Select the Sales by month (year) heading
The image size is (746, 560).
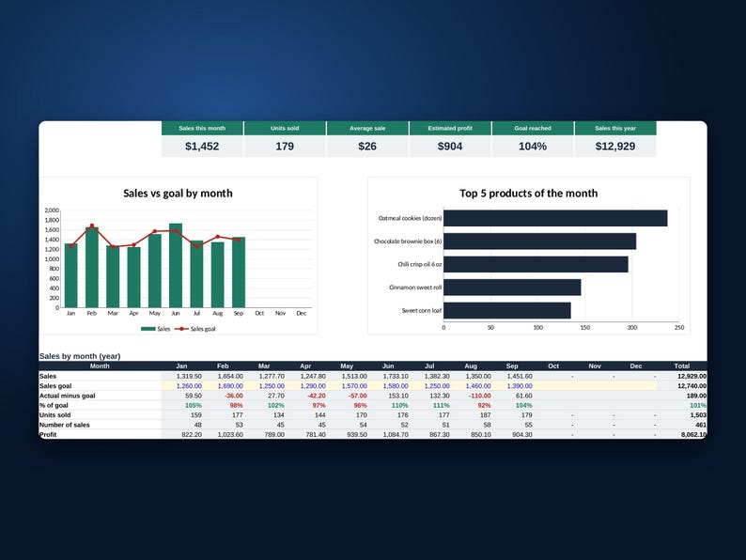pos(80,356)
